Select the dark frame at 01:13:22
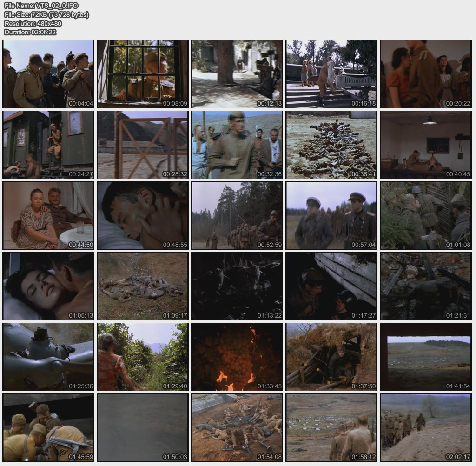This screenshot has width=476, height=466. [x=237, y=286]
